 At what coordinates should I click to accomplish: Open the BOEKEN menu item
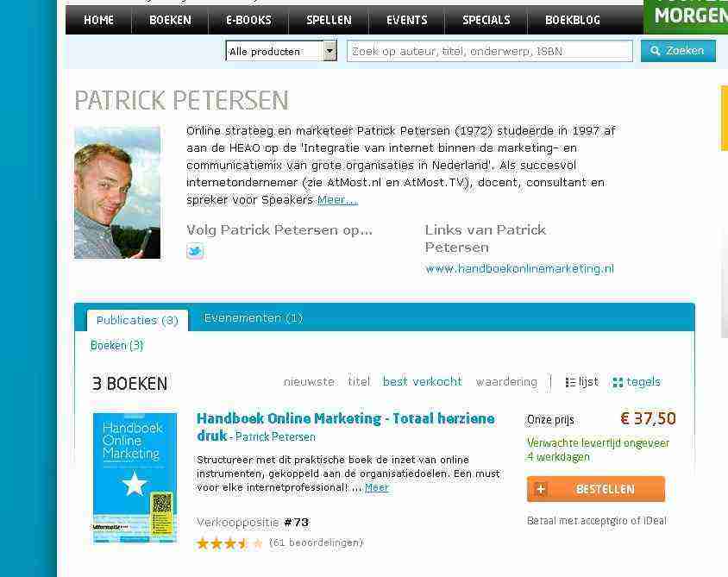tap(170, 20)
